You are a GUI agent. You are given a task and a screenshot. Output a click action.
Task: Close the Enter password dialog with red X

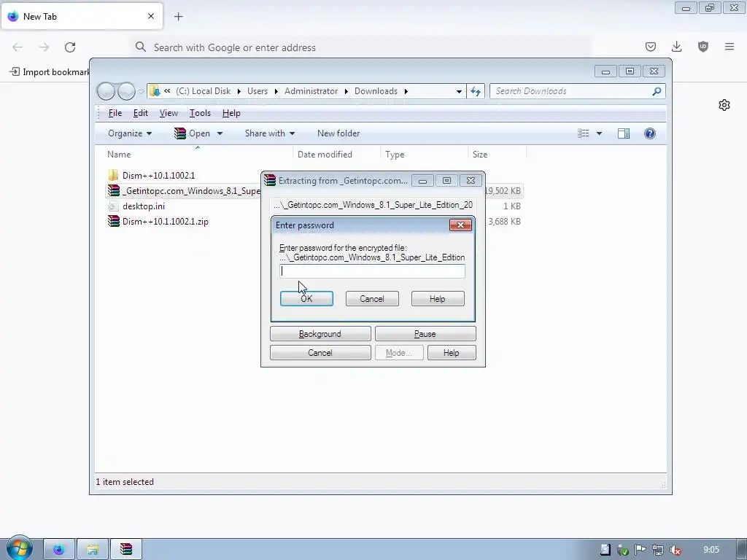pos(460,225)
